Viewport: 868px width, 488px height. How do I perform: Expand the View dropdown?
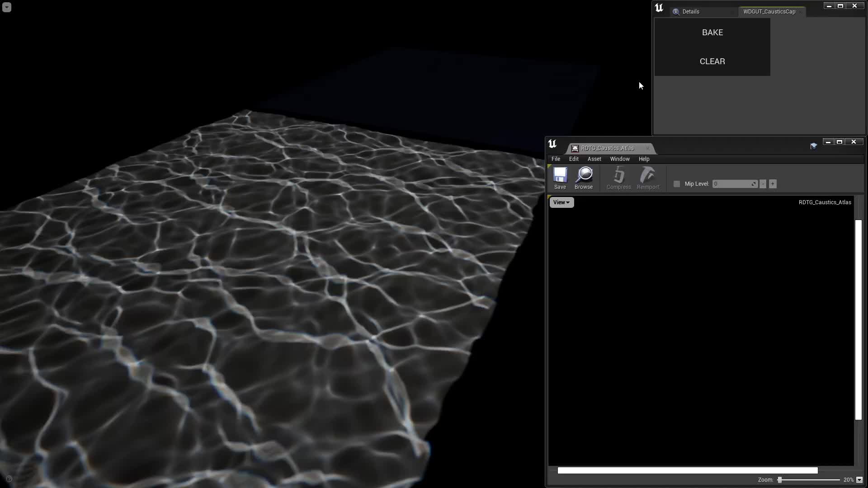(x=561, y=202)
